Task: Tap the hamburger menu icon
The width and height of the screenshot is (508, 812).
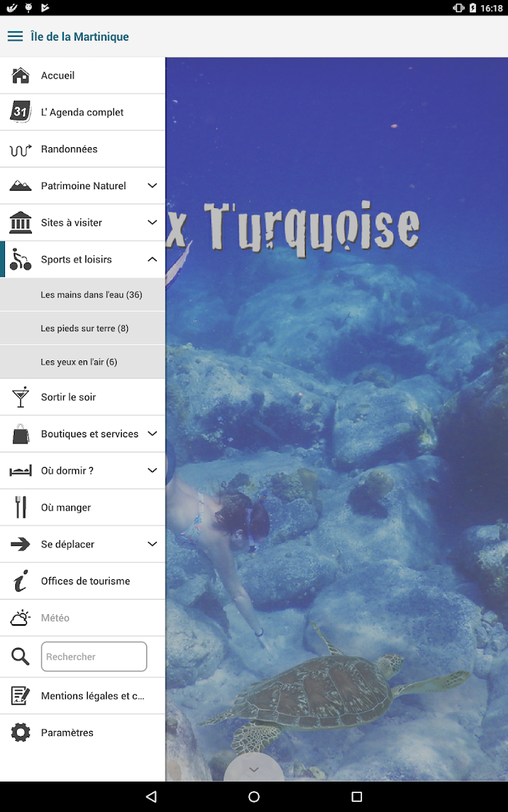Action: click(x=15, y=36)
